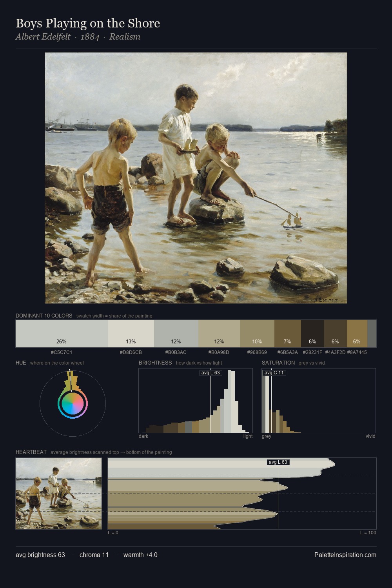This screenshot has height=588, width=392.
Task: Click the "avg L 63" label in heartbeat chart
Action: pyautogui.click(x=278, y=462)
